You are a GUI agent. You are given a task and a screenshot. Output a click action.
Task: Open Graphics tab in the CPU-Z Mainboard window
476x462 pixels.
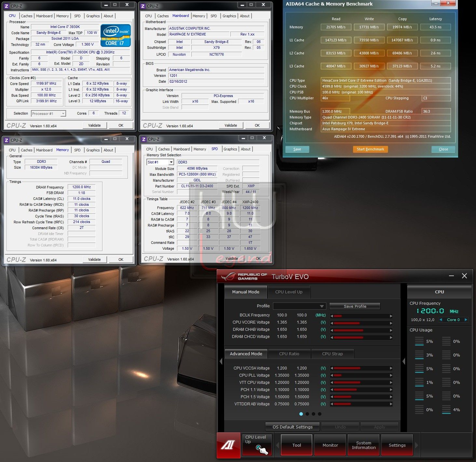pos(229,16)
